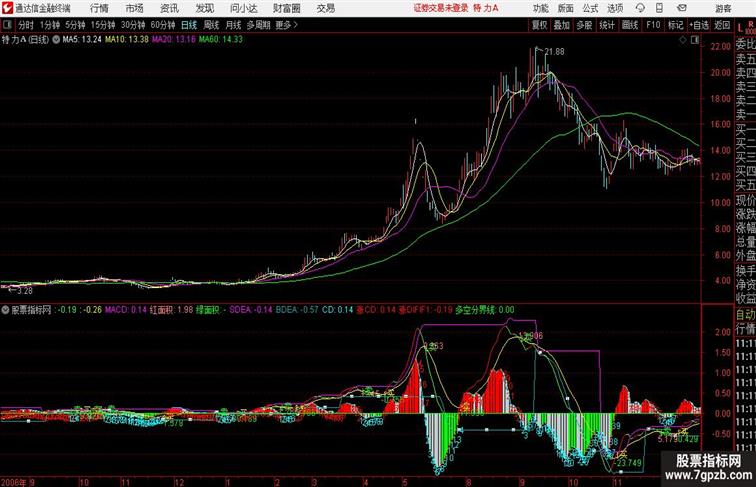The height and width of the screenshot is (487, 756).
Task: Click the 3.28 low price marker
Action: [x=25, y=291]
